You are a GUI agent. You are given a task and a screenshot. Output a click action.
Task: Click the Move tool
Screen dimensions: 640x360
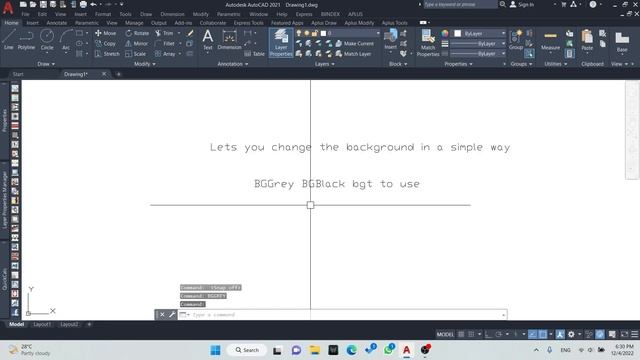point(105,33)
